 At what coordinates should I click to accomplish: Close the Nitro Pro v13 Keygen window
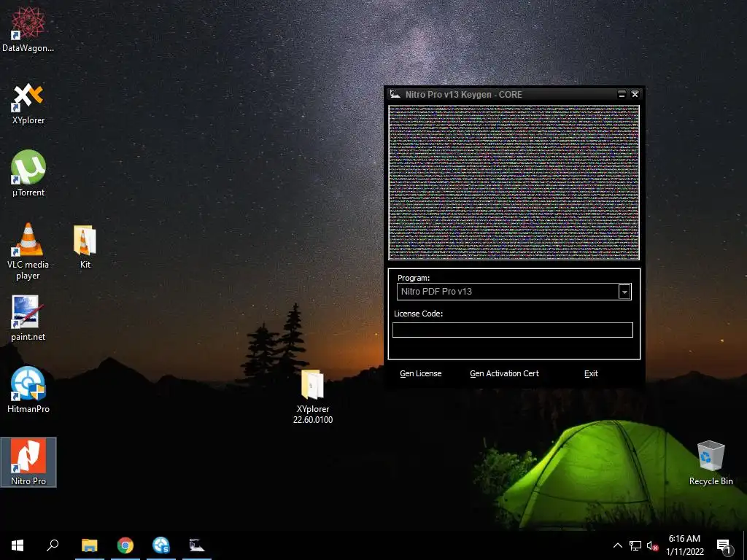coord(635,94)
